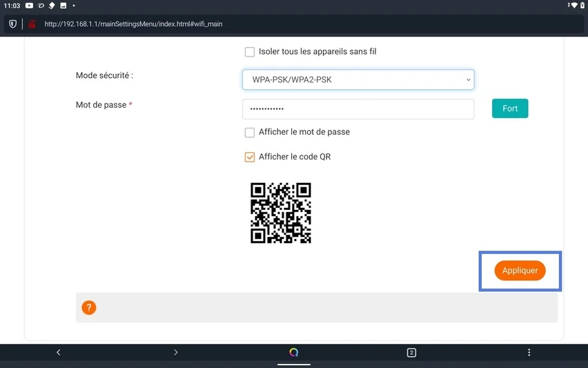Focus the Mot de passe input field
The image size is (588, 368).
coord(358,109)
